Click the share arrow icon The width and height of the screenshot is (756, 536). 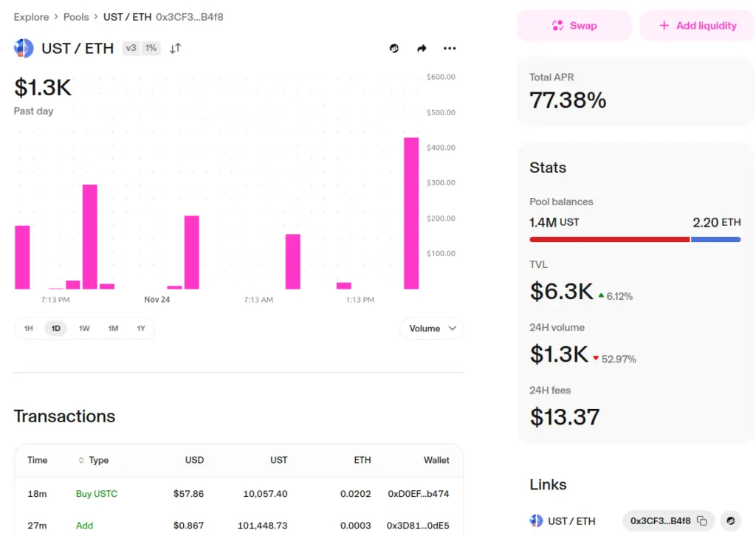[422, 49]
